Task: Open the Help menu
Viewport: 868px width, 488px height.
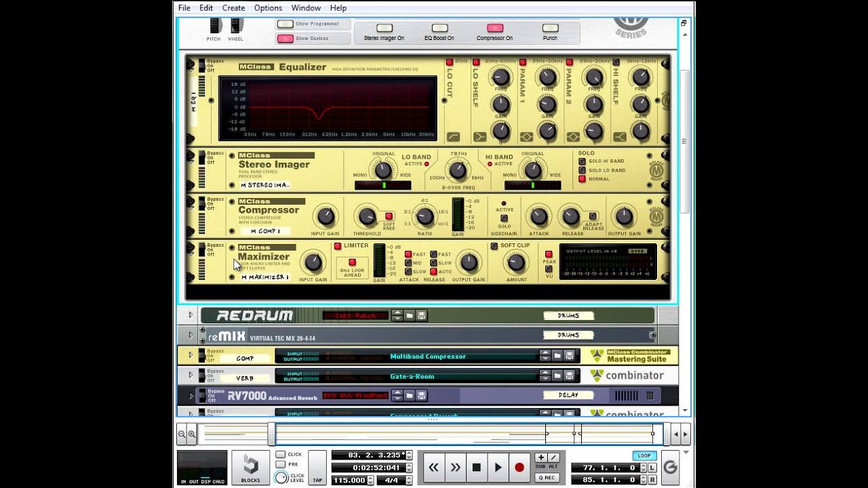Action: 338,8
